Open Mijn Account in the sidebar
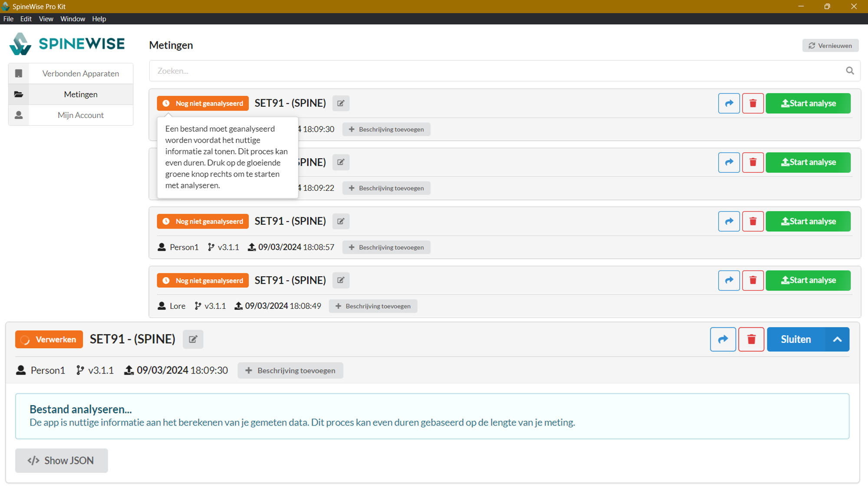 point(71,115)
